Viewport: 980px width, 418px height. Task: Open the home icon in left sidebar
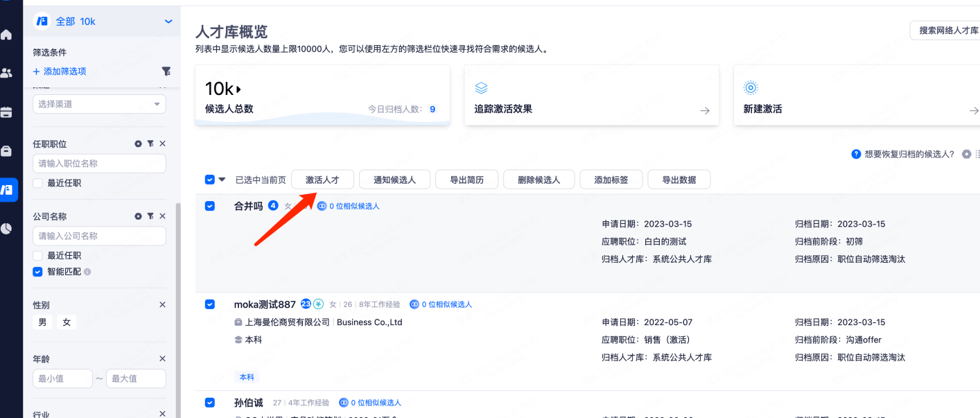pyautogui.click(x=7, y=35)
